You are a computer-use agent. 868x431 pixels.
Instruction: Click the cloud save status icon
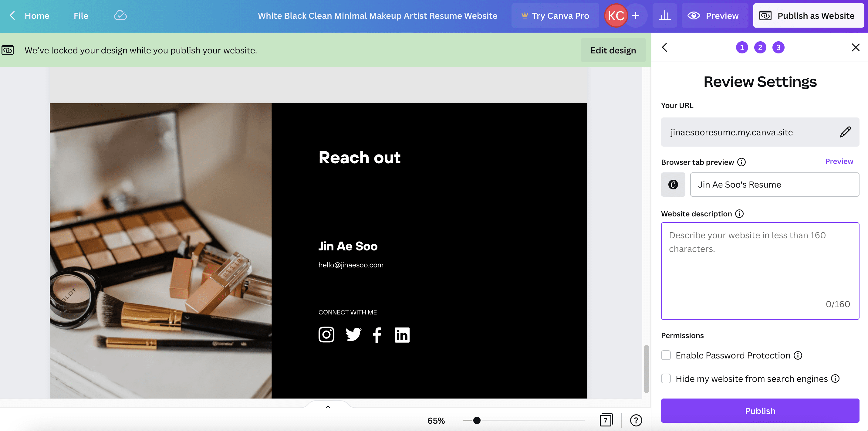pyautogui.click(x=120, y=15)
